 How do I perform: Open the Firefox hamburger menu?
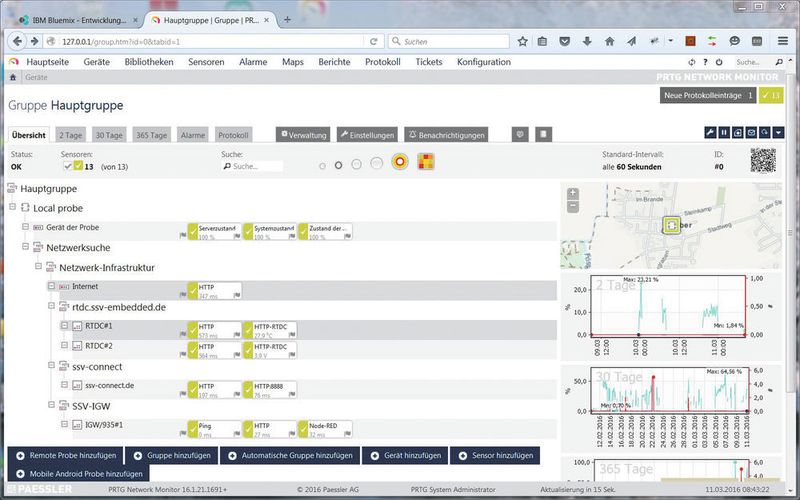click(x=783, y=41)
